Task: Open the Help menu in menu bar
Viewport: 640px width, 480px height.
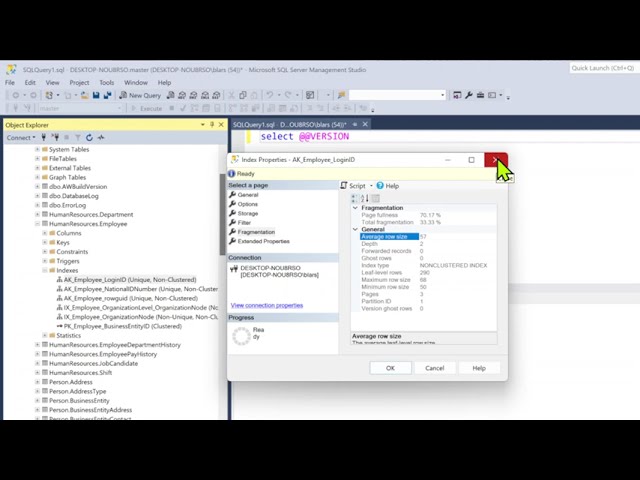Action: pyautogui.click(x=164, y=82)
